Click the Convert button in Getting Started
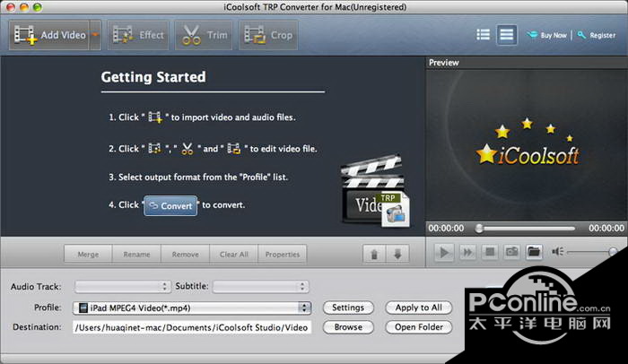This screenshot has width=628, height=364. point(170,206)
